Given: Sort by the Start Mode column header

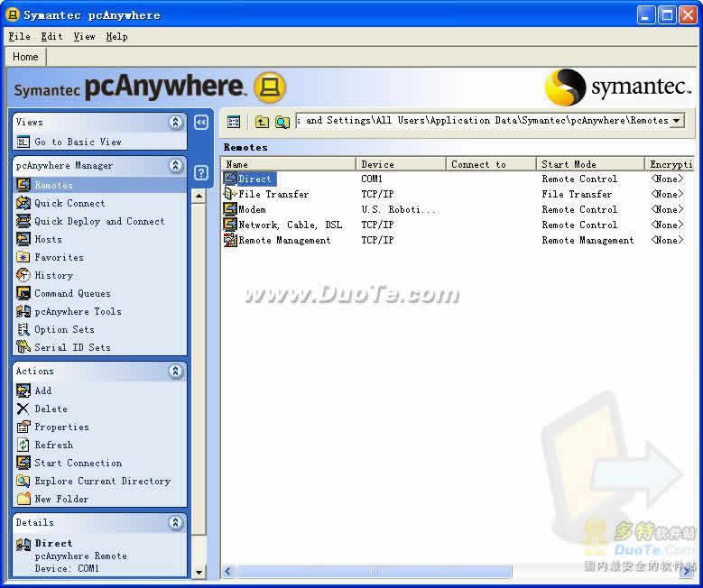Looking at the screenshot, I should (591, 164).
